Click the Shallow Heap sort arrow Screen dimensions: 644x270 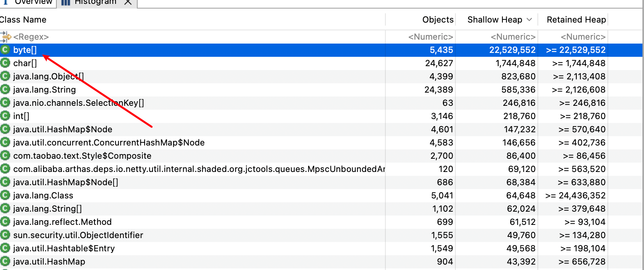tap(529, 20)
